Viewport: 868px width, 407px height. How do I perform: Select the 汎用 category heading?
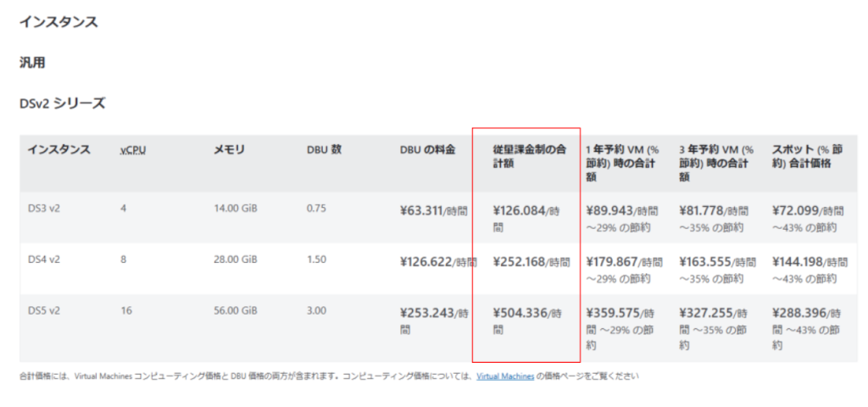(31, 63)
